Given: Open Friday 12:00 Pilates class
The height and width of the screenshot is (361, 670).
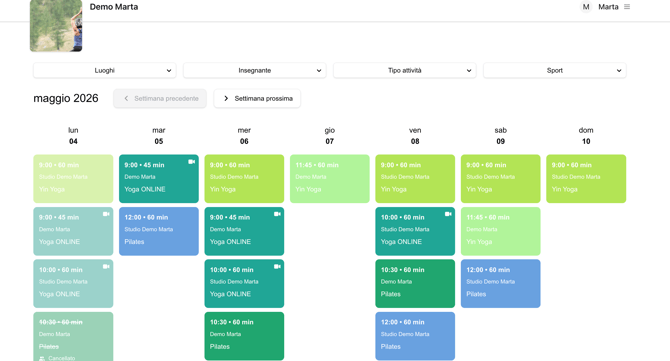Looking at the screenshot, I should coord(415,336).
